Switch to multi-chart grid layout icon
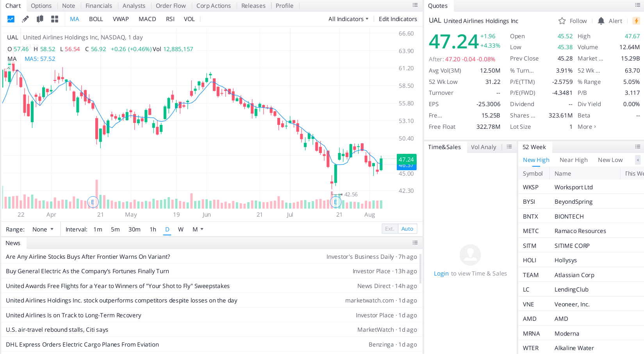Screen dimensions: 644x354 tap(55, 19)
